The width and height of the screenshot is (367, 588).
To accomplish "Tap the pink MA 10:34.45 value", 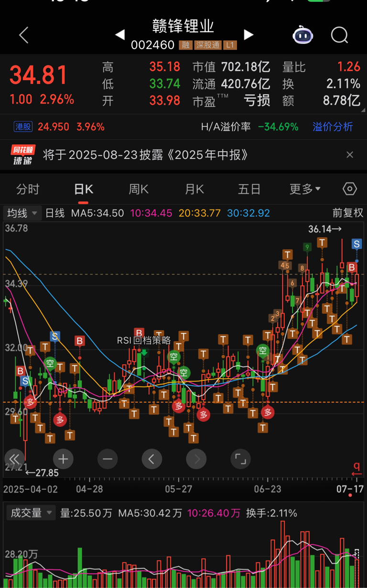I will tap(151, 213).
